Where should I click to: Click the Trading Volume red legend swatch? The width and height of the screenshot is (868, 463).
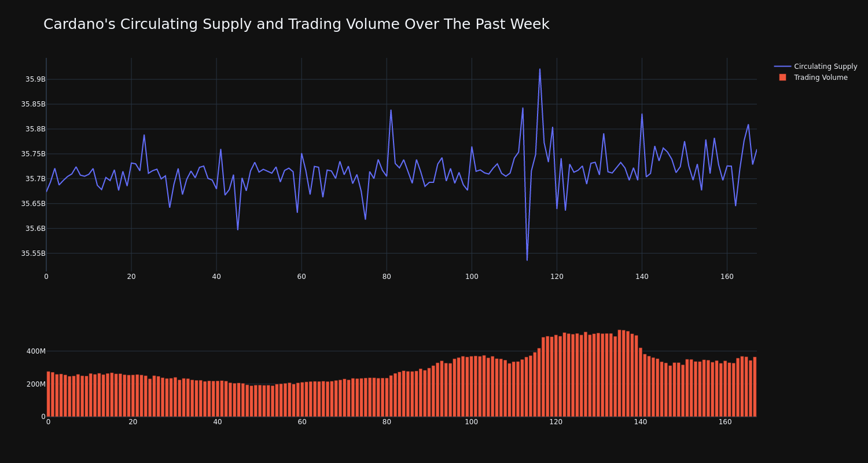tap(782, 78)
